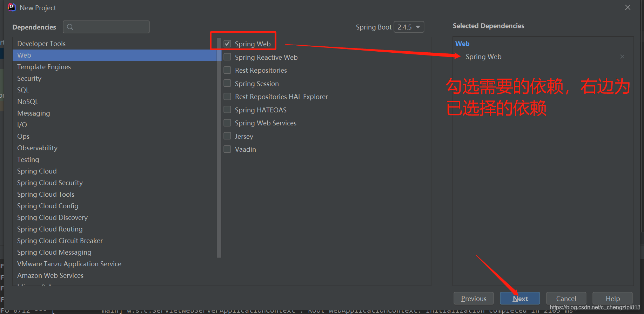
Task: Select the Spring Cloud category
Action: [x=115, y=171]
